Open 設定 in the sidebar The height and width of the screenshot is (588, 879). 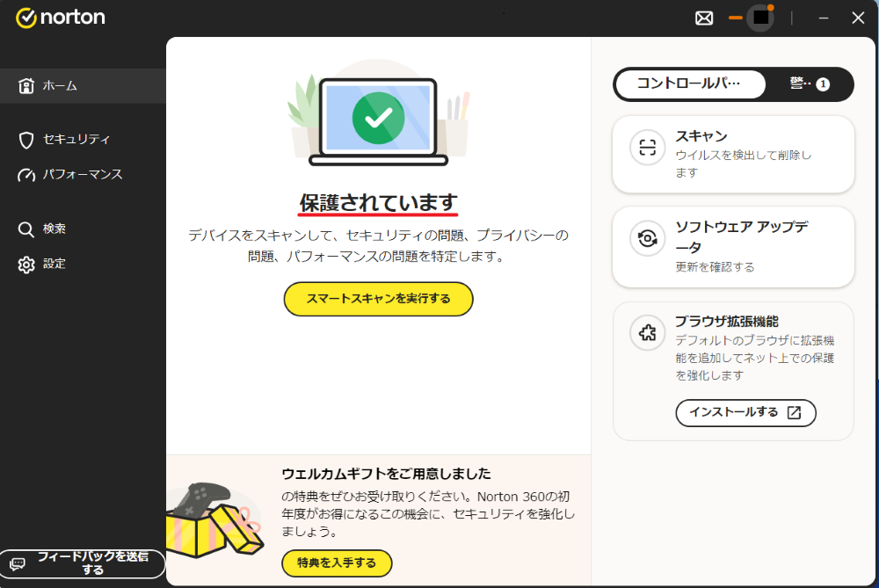click(x=83, y=264)
